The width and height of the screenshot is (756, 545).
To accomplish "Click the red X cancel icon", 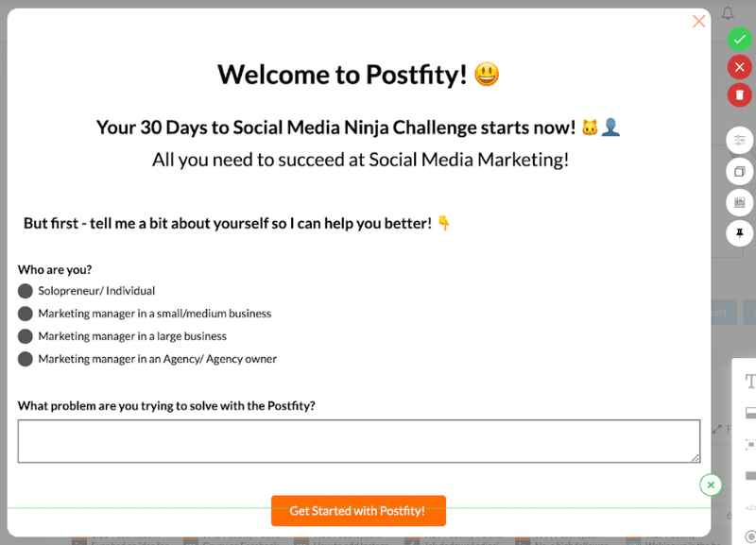I will tap(739, 66).
